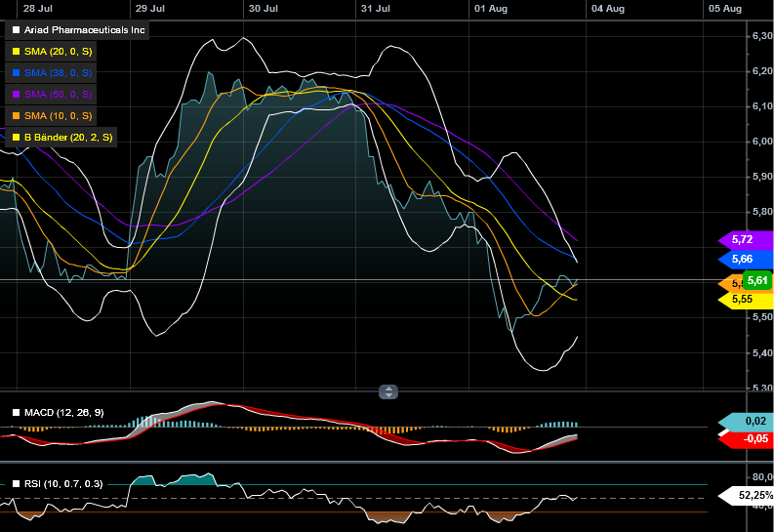Click the purple square next to SMA (50, 0, S)
Image resolution: width=774 pixels, height=532 pixels.
tap(15, 95)
